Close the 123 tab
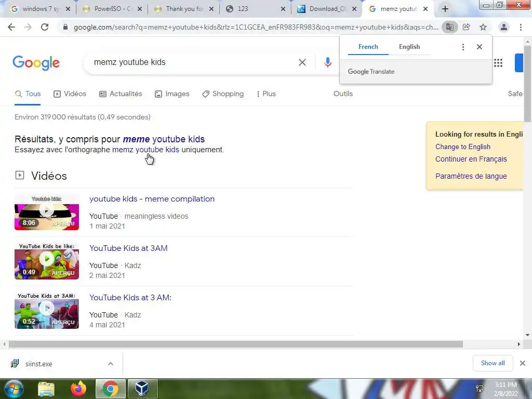This screenshot has width=532, height=399. pyautogui.click(x=283, y=9)
